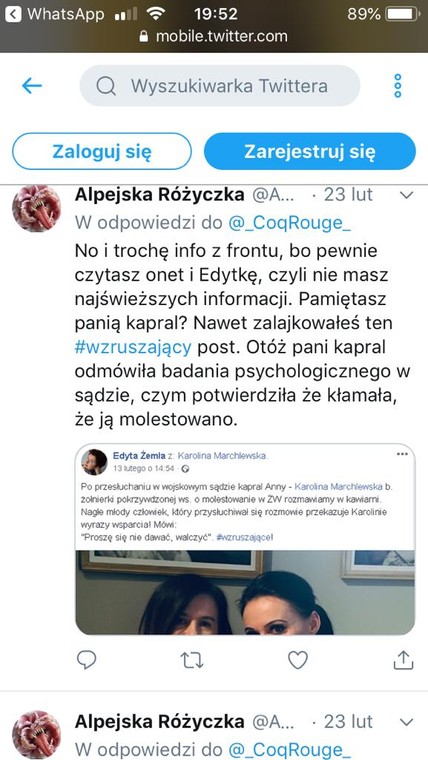428x760 pixels.
Task: Tap the share icon under the tweet
Action: pyautogui.click(x=403, y=660)
